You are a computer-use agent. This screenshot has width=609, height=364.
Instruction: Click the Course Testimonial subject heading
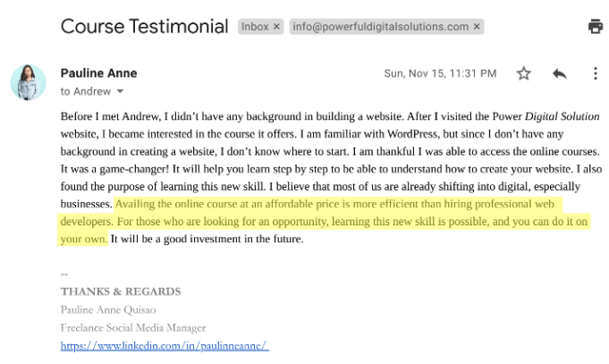coord(143,27)
